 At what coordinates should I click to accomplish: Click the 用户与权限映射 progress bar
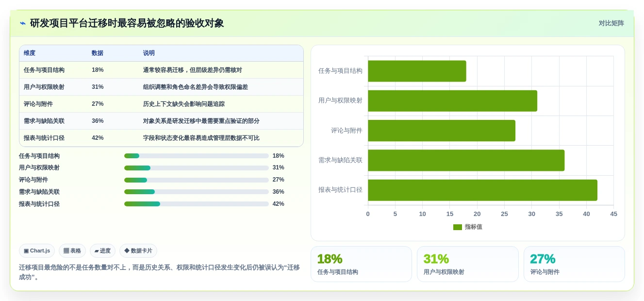(x=197, y=168)
